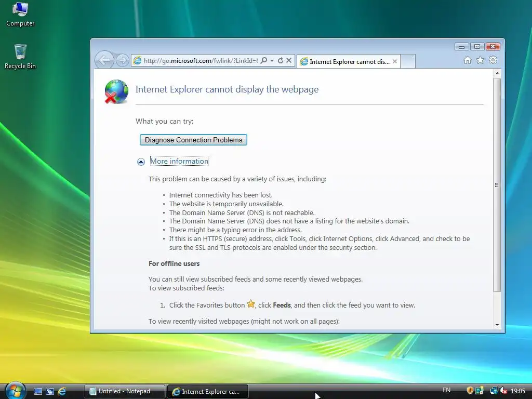Click 'The website is temporarily unavailable.' text
Screen dimensions: 532x399
pos(227,204)
